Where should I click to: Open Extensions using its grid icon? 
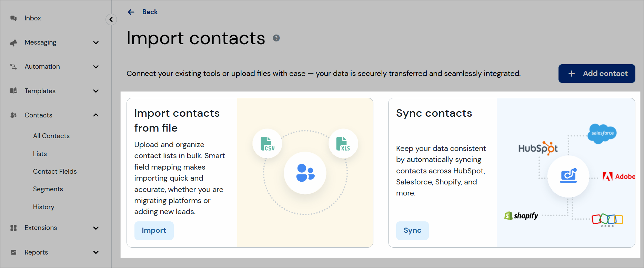[13, 228]
